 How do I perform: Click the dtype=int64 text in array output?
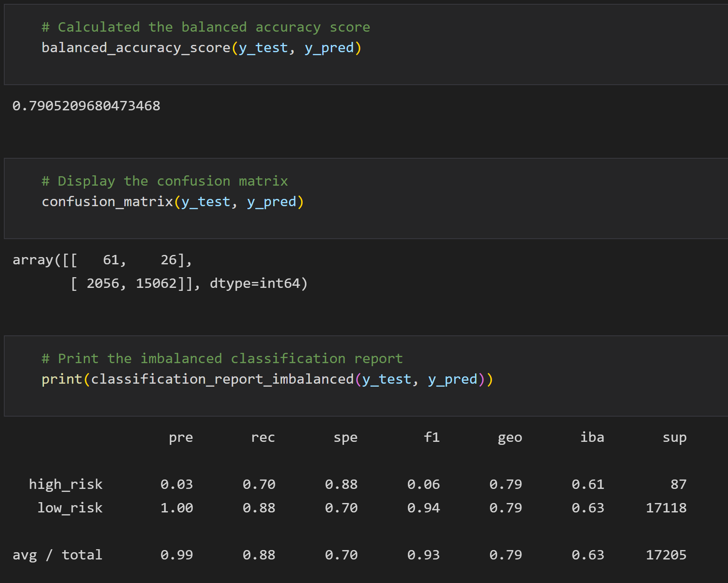[255, 283]
